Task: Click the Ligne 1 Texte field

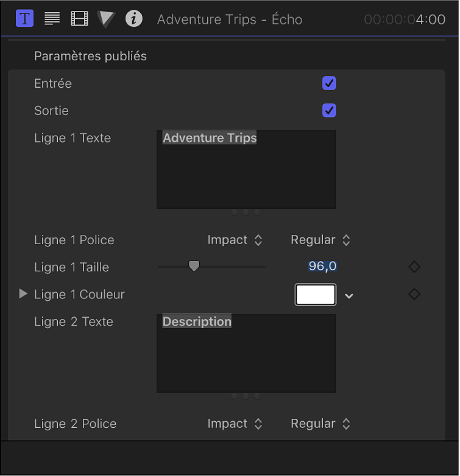Action: coord(246,169)
